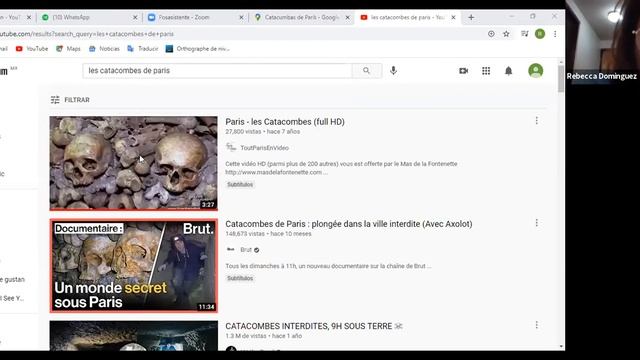
Task: Open the YouTube bookmark
Action: pos(32,49)
